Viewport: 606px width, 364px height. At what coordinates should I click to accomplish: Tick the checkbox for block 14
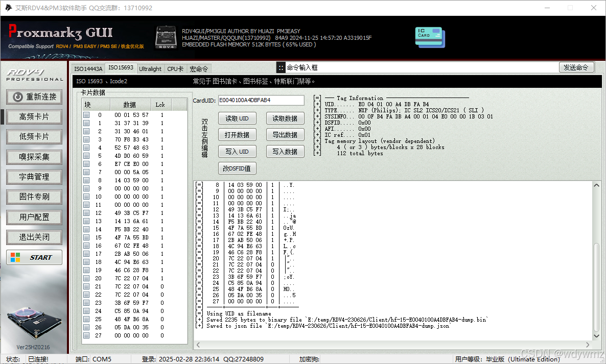pos(86,229)
